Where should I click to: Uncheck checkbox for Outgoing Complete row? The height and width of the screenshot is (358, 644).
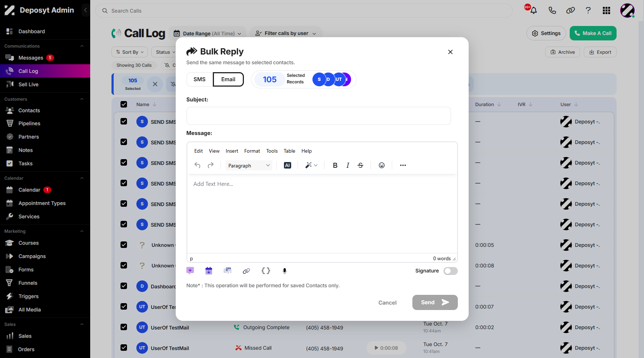pyautogui.click(x=124, y=327)
